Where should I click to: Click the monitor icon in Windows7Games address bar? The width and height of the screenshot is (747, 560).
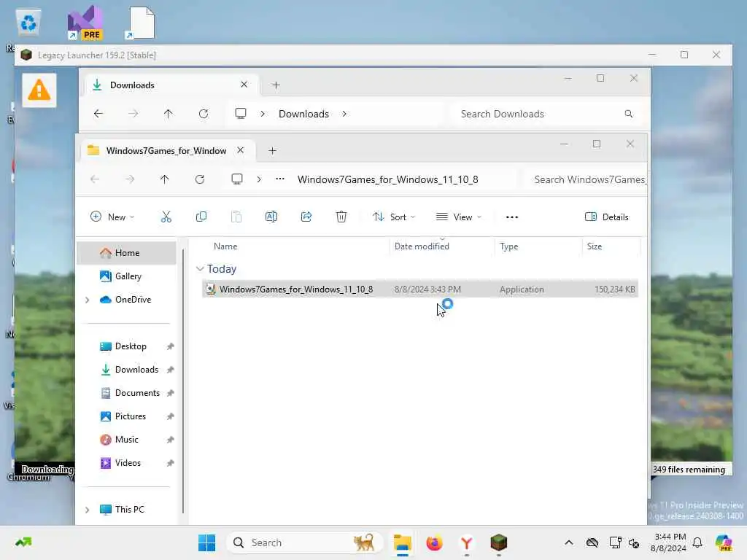click(x=237, y=179)
